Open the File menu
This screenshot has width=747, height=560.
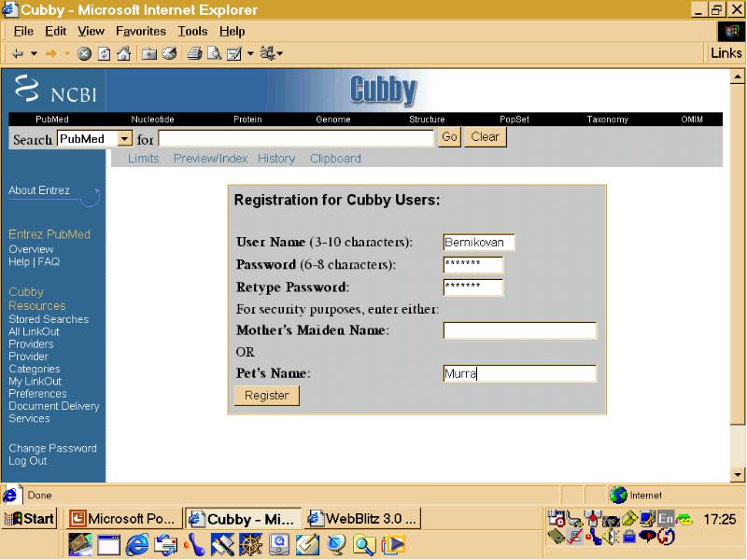point(23,32)
